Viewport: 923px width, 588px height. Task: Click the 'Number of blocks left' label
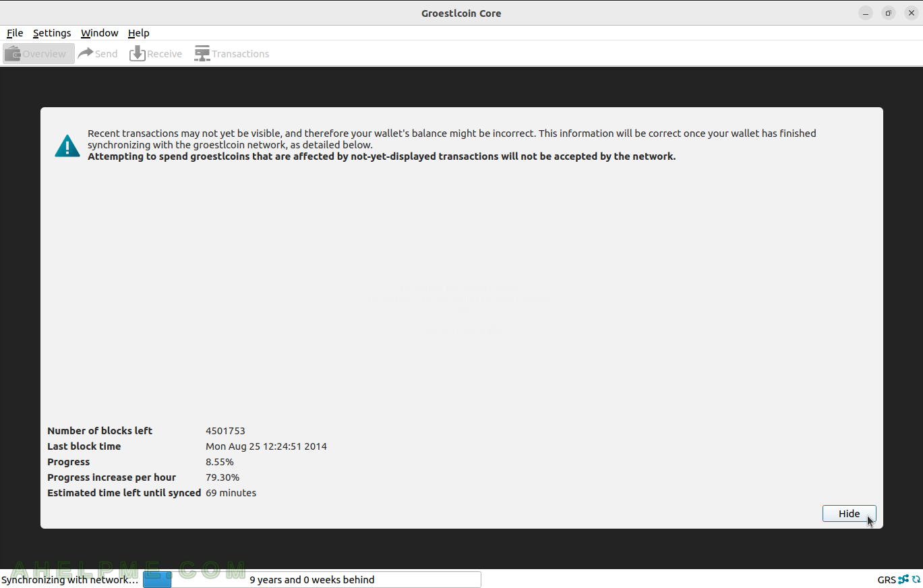coord(100,431)
